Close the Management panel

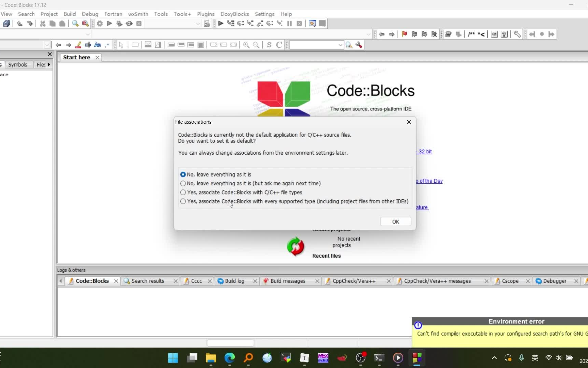(50, 54)
